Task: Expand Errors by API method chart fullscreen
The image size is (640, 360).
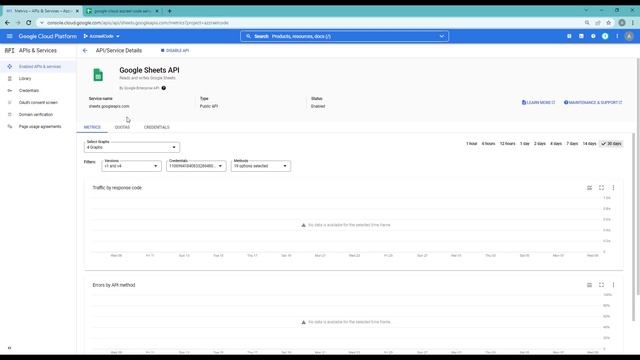Action: (x=601, y=285)
